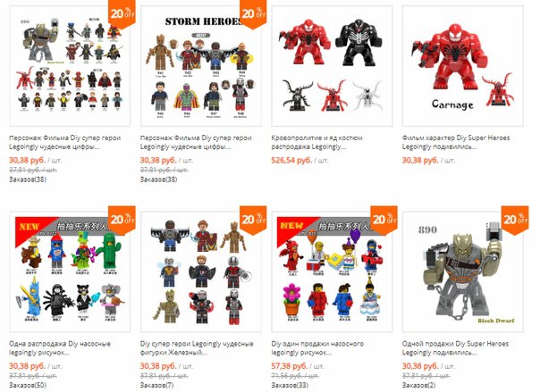Click the 'Заказов(50)' orders count

coord(28,385)
